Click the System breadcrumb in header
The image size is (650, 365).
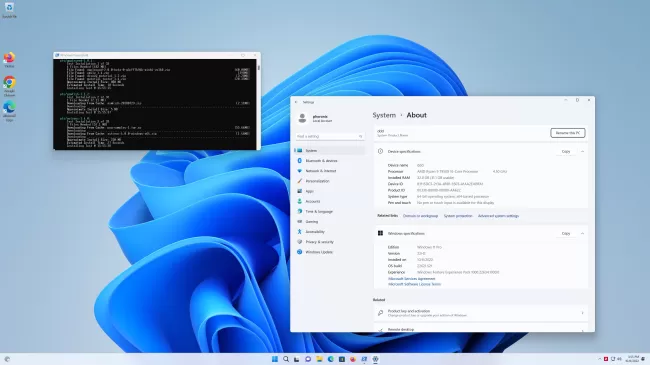(x=384, y=115)
